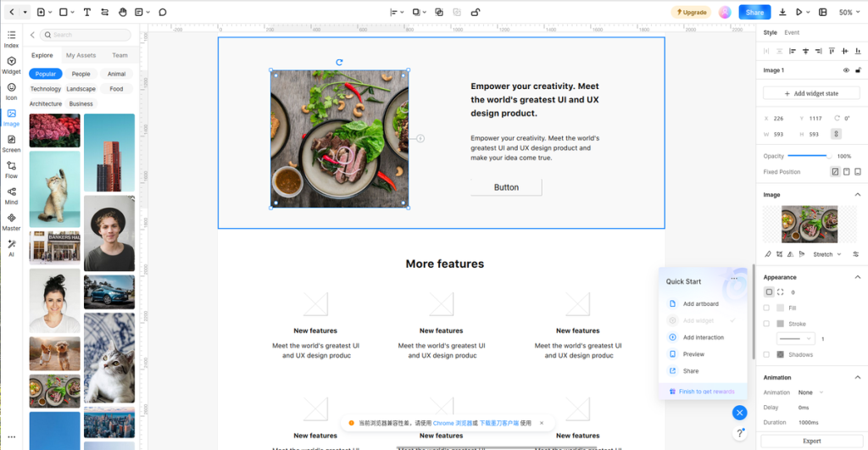Select the Style tab
This screenshot has width=868, height=450.
point(770,33)
